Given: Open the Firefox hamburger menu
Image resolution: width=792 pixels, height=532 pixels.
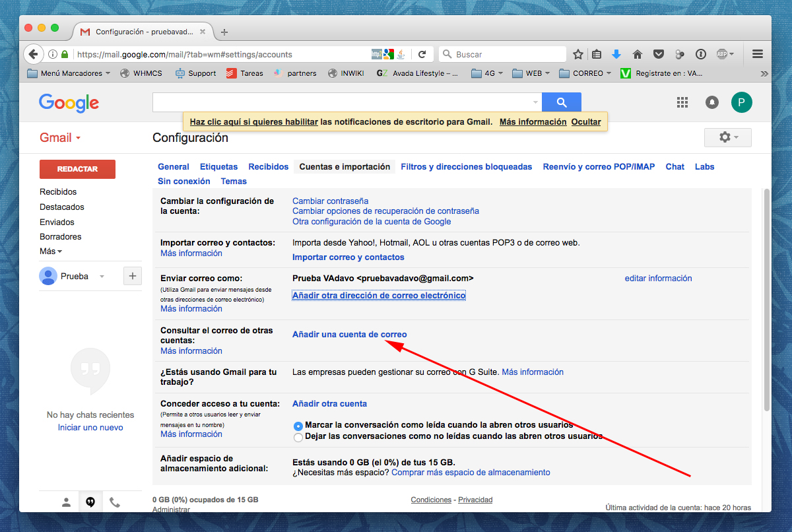Looking at the screenshot, I should coord(758,54).
